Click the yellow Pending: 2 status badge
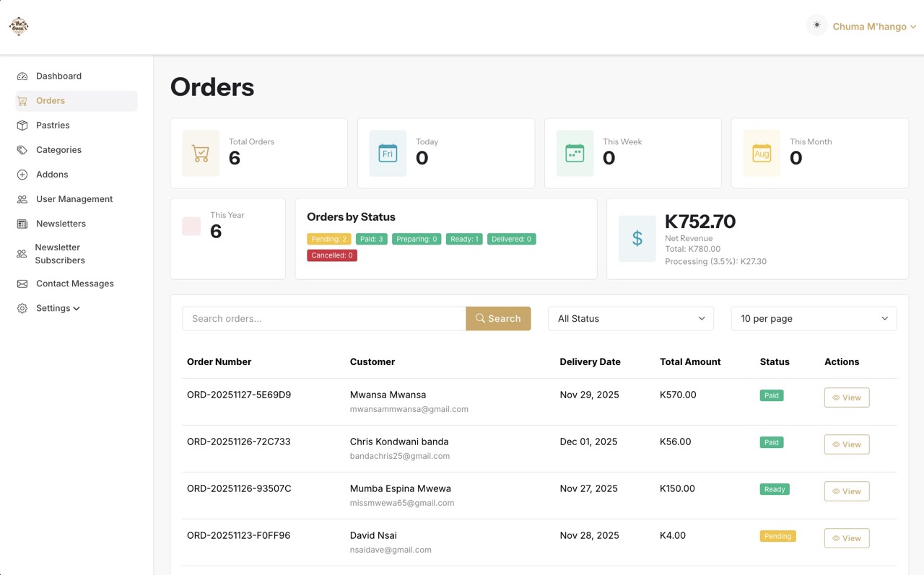This screenshot has width=924, height=575. point(329,240)
